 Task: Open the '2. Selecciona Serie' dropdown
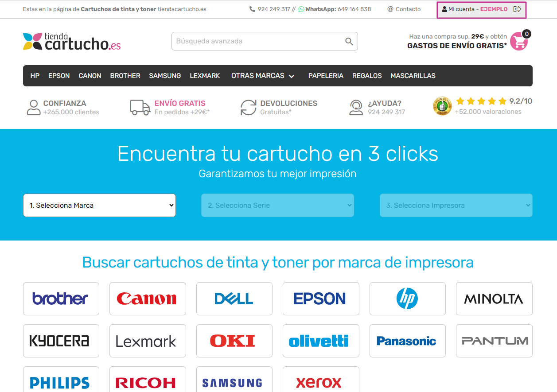point(277,206)
